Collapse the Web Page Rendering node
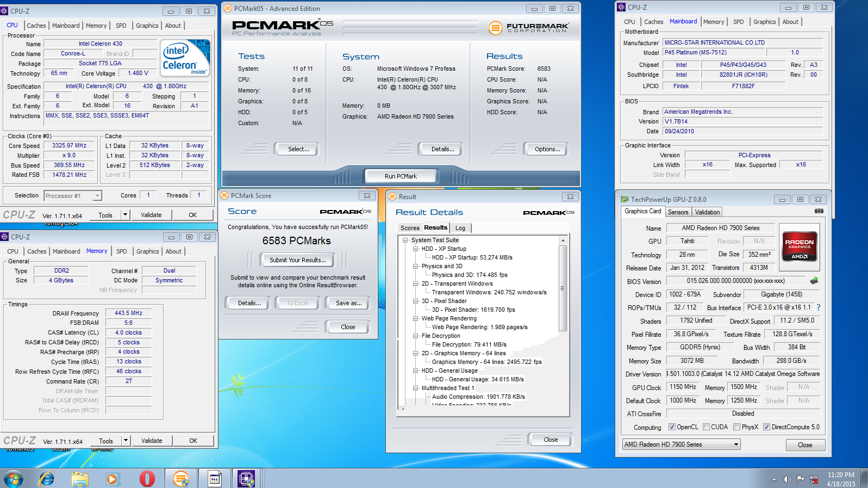868x488 pixels. [415, 318]
